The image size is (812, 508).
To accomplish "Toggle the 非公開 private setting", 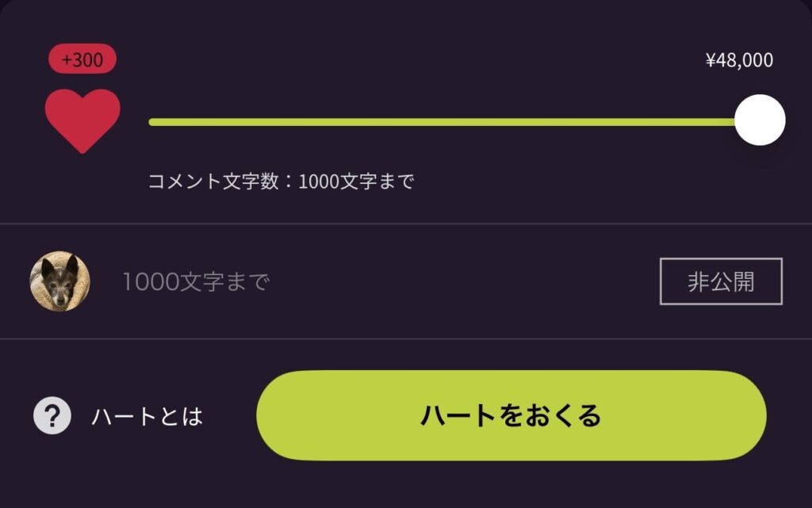I will click(x=721, y=281).
